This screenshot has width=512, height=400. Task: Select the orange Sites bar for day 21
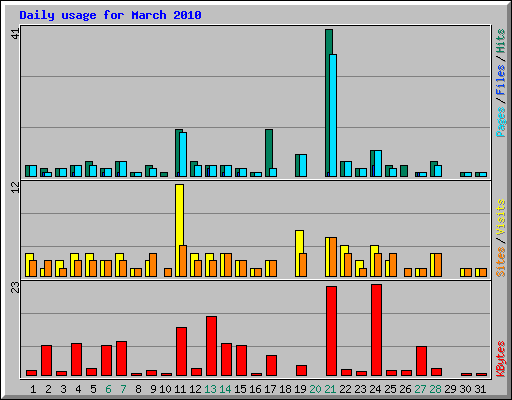tap(333, 257)
